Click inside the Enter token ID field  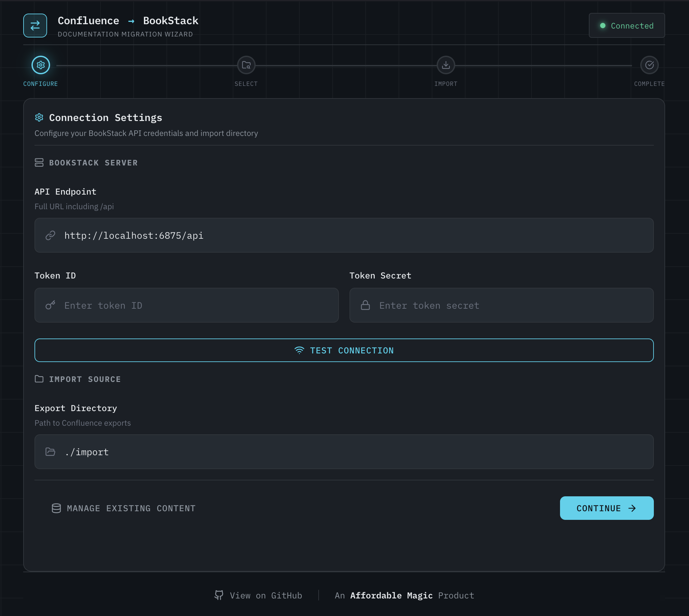[x=186, y=305]
